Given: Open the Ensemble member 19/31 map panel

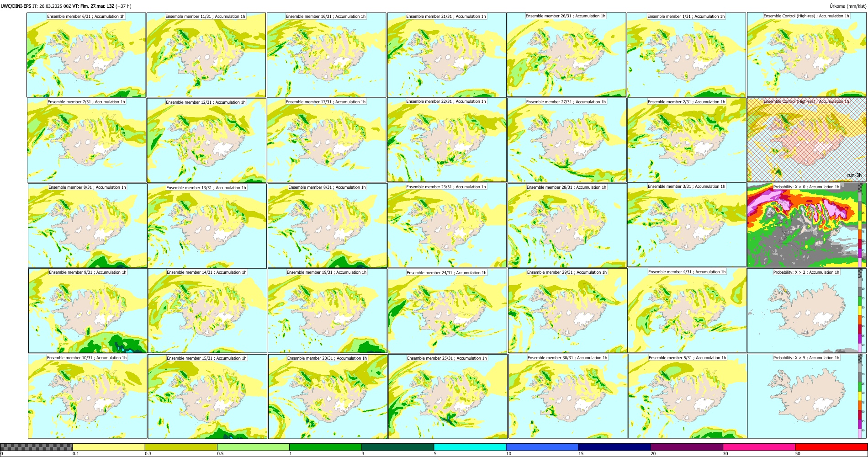Looking at the screenshot, I should [328, 311].
